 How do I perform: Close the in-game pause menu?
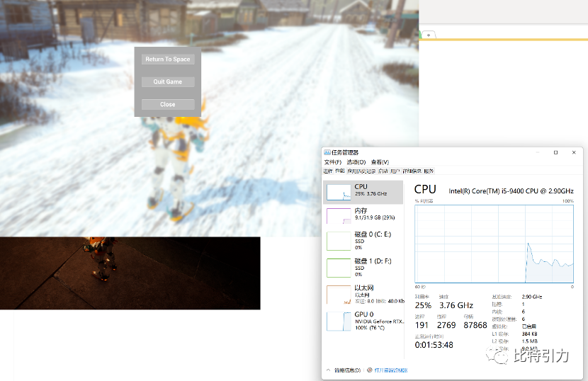[x=168, y=104]
